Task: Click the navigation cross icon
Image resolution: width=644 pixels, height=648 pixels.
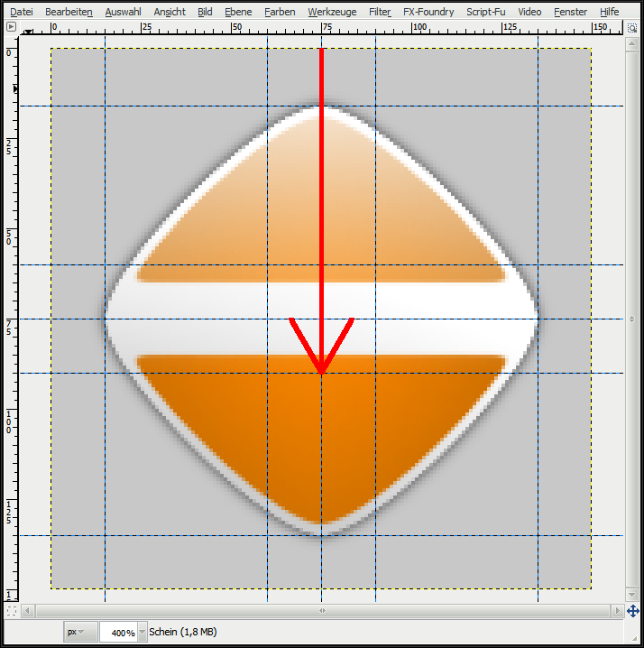Action: [632, 610]
